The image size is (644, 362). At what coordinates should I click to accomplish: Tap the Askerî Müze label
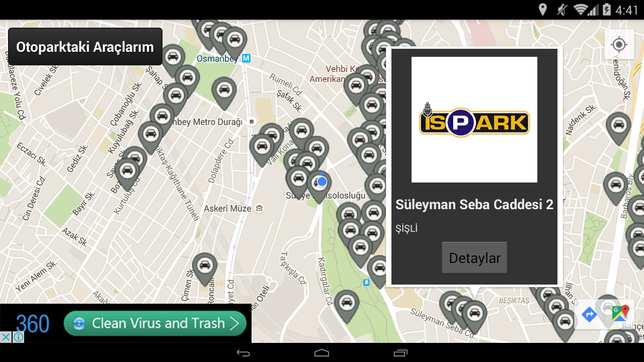(227, 208)
